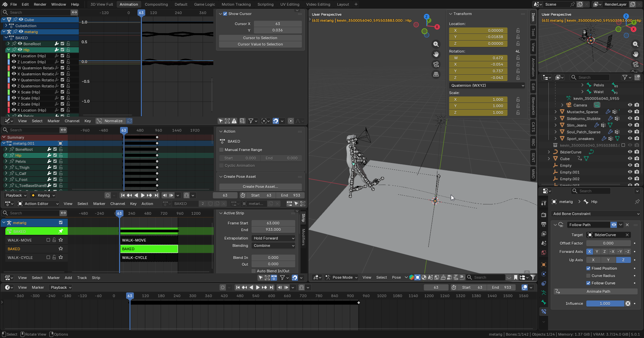Switch to the Scripting workspace tab
The height and width of the screenshot is (338, 644).
(265, 4)
